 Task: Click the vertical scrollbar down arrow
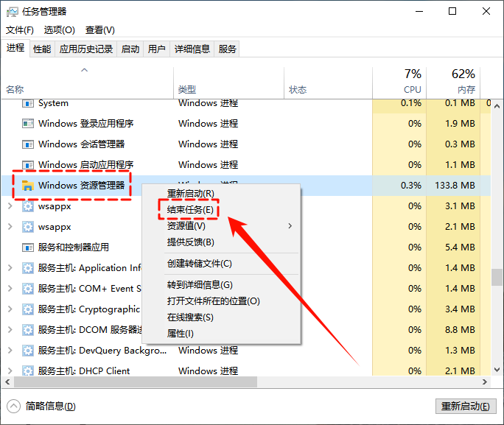497,370
